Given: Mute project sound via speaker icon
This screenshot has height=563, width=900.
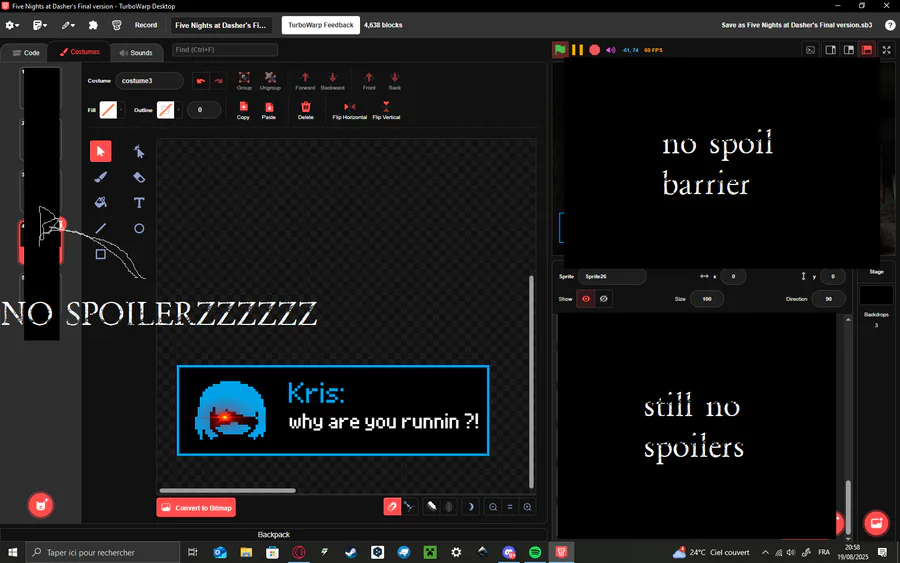Looking at the screenshot, I should (611, 50).
